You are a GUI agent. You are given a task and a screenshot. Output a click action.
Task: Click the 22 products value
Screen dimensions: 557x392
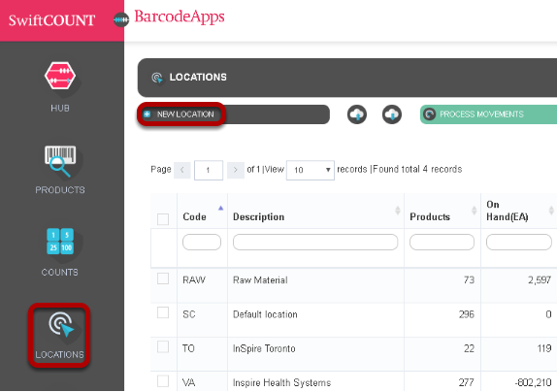click(469, 348)
